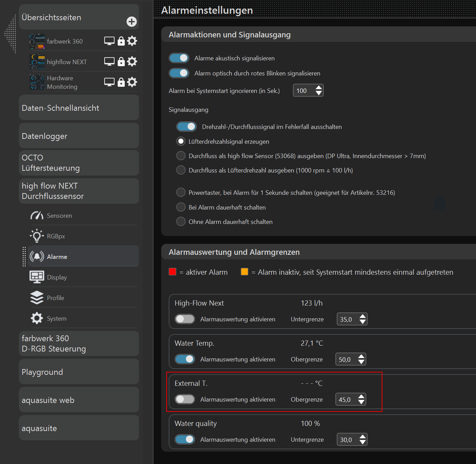Click the Alarme bell icon
Screen dimensions: 476x464
click(x=37, y=257)
